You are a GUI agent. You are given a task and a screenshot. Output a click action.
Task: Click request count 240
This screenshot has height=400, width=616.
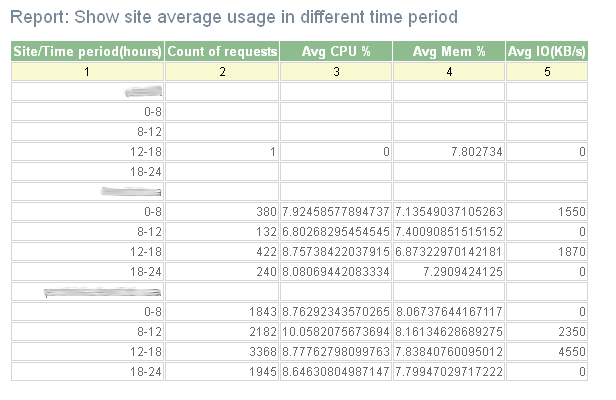coord(266,272)
